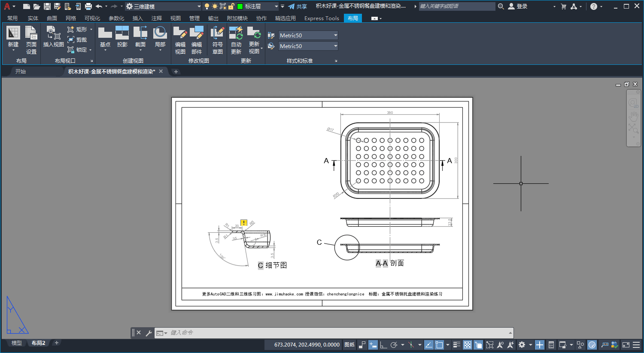Click Insert View (插入视图) icon

tap(53, 33)
